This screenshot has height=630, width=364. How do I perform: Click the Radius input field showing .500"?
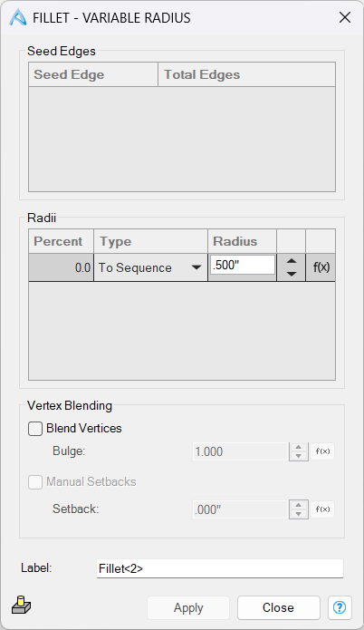[x=243, y=266]
